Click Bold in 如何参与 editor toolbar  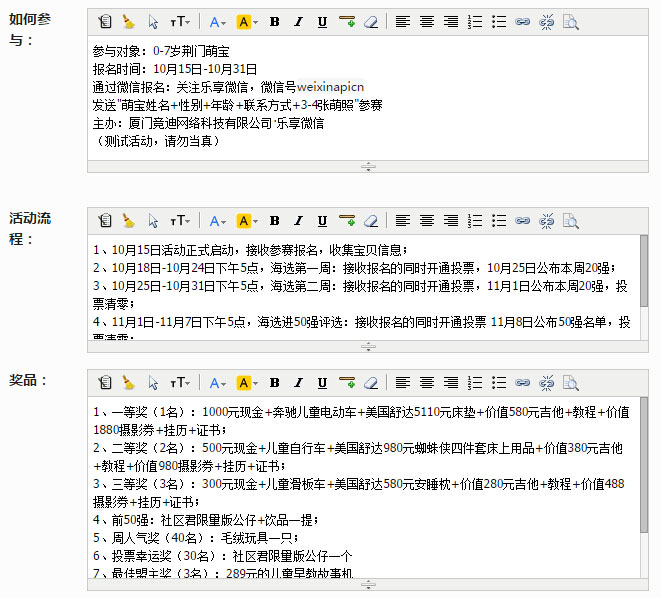[x=274, y=22]
